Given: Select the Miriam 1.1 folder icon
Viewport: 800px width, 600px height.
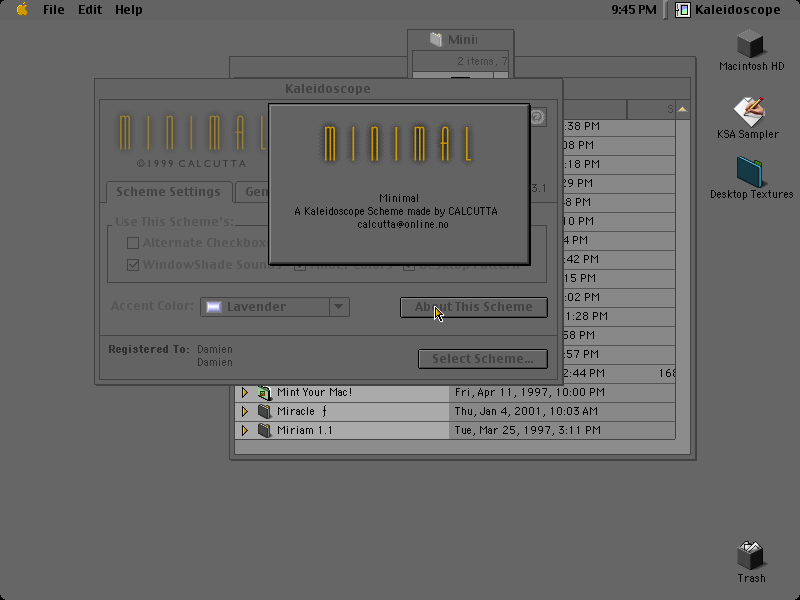Looking at the screenshot, I should coord(264,430).
